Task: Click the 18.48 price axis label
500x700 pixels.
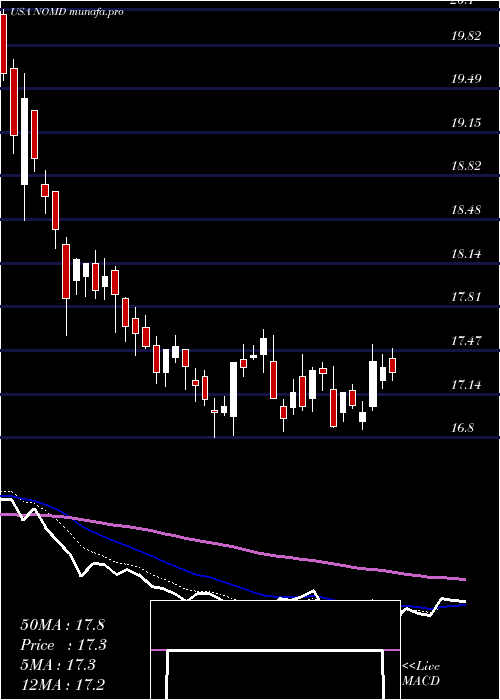Action: 466,210
